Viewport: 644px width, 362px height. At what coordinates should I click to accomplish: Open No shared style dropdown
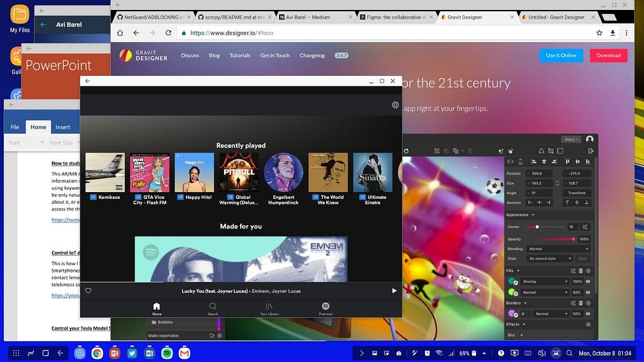tap(550, 259)
